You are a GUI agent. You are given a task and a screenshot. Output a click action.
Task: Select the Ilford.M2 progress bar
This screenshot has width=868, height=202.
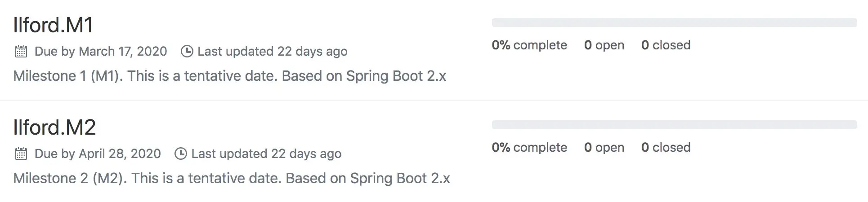pos(674,125)
